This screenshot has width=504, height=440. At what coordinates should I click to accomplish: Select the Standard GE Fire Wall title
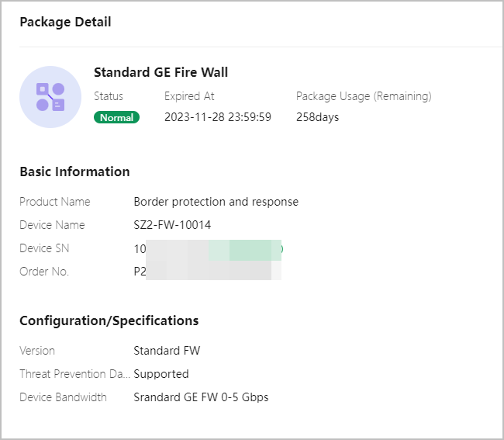[161, 72]
